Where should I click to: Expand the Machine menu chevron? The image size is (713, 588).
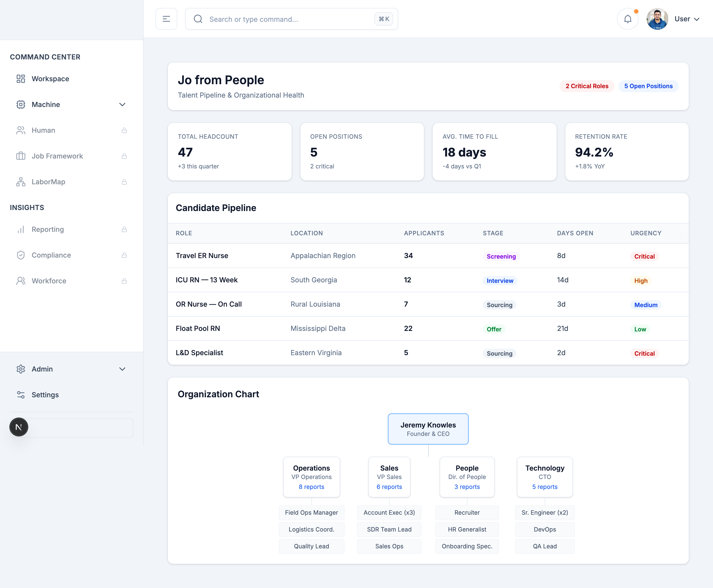point(122,104)
